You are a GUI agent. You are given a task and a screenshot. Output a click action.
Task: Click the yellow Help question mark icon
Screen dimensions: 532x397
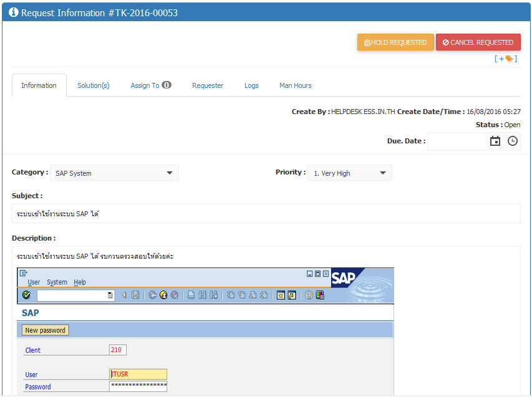[309, 295]
